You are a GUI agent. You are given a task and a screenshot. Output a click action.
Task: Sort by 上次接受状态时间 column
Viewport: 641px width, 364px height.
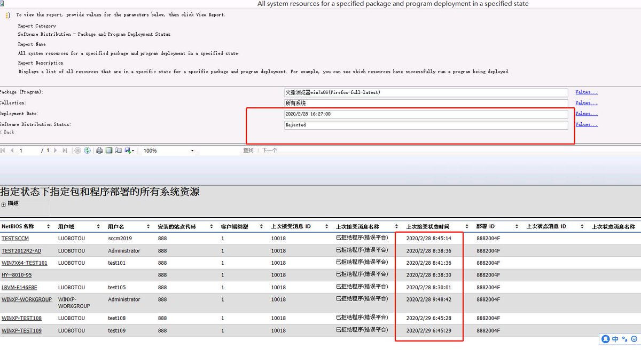point(467,227)
